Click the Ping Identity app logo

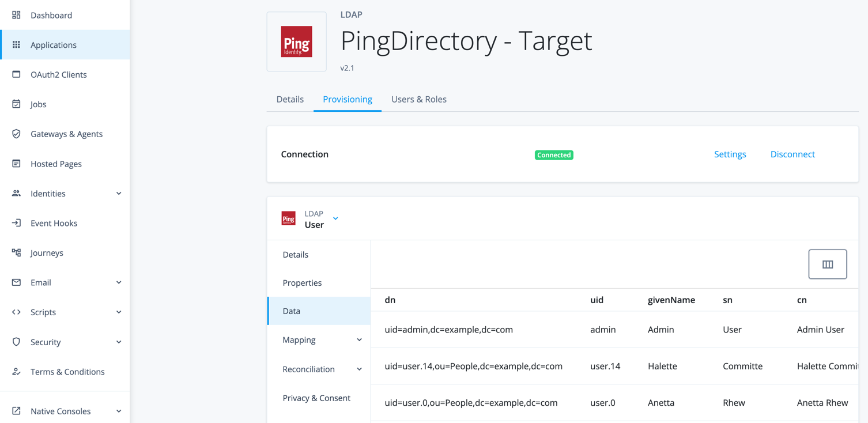click(x=296, y=41)
